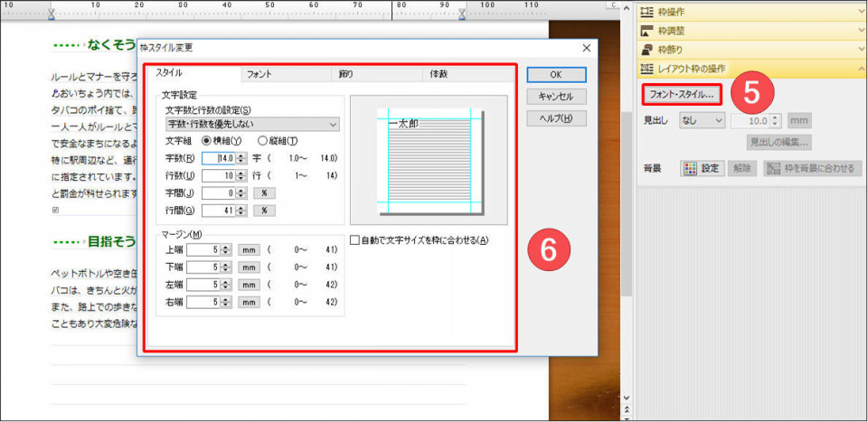Viewport: 868px width, 422px height.
Task: Click the 目指そう heading in document
Action: tap(111, 241)
